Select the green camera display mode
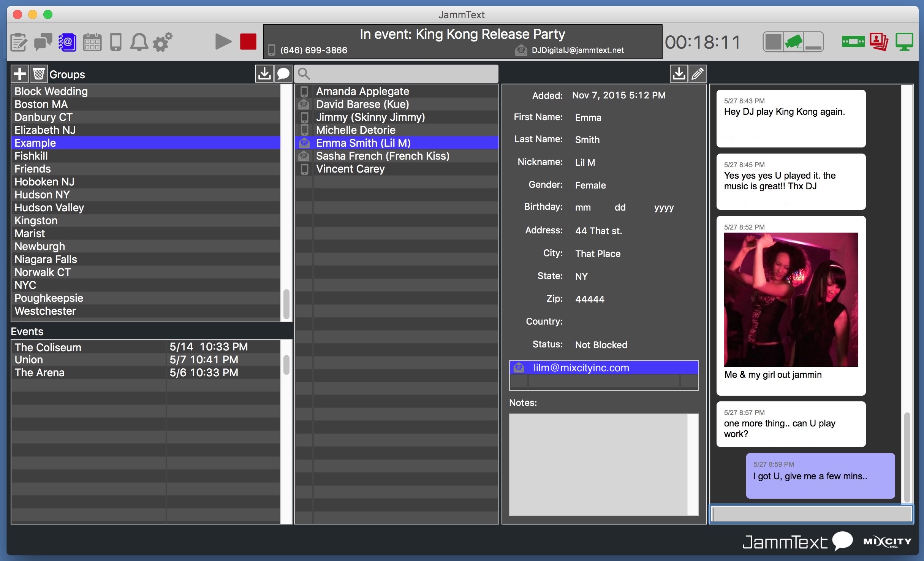Image resolution: width=924 pixels, height=561 pixels. (793, 42)
